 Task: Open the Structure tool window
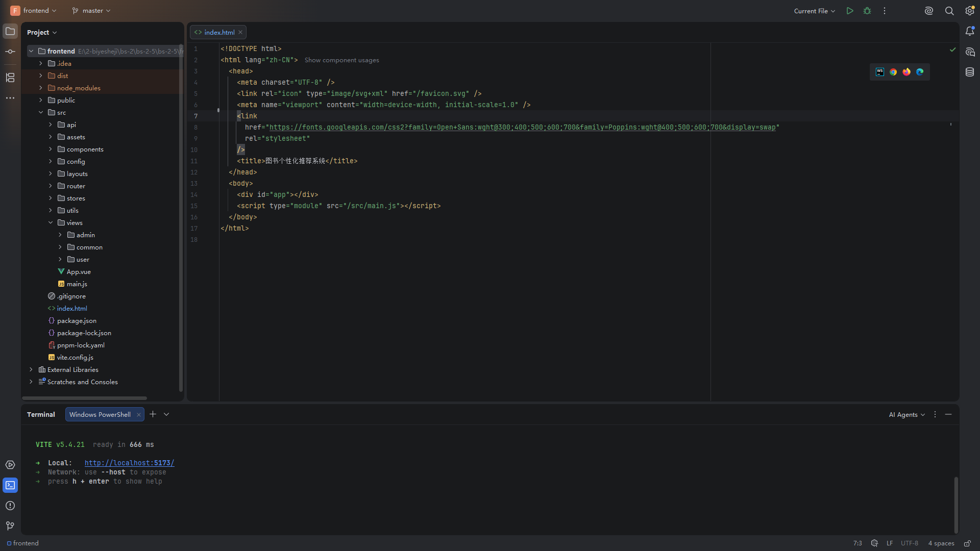click(x=10, y=78)
